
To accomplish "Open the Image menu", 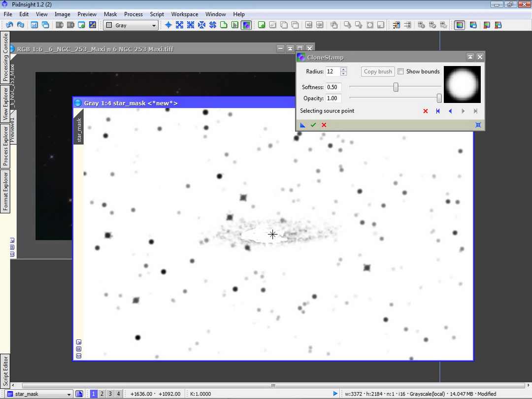I will coord(63,14).
